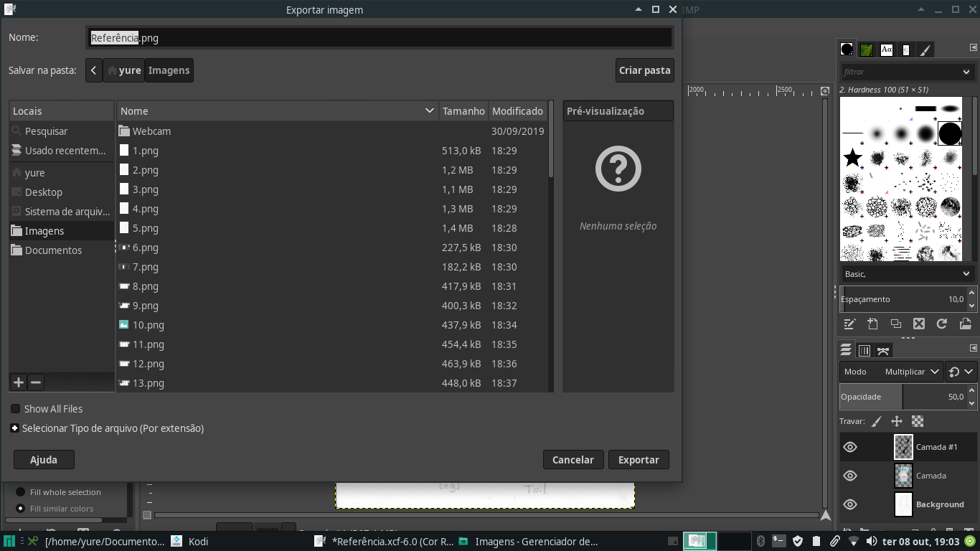Remove bookmark with the minus icon
The image size is (980, 551).
tap(36, 382)
